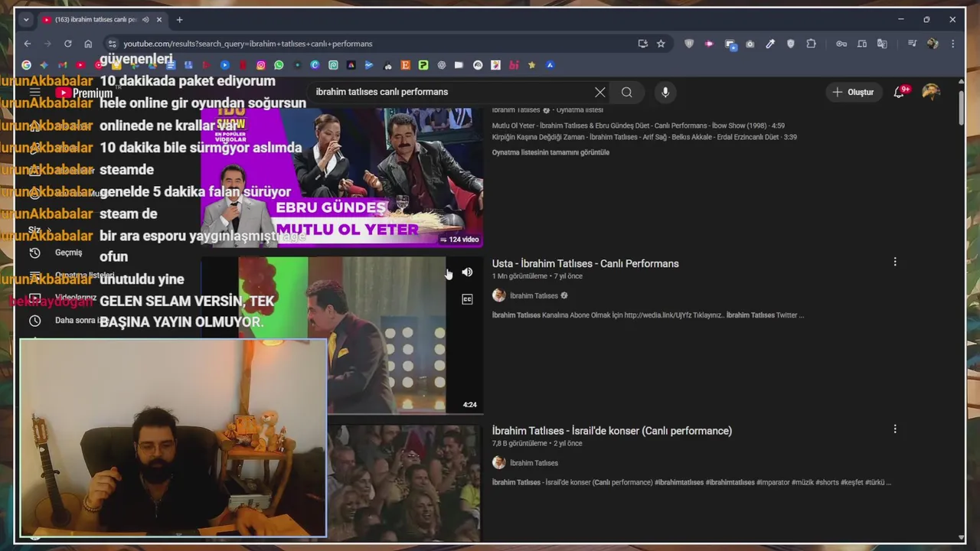Open the Gmail bookmark

click(x=63, y=65)
